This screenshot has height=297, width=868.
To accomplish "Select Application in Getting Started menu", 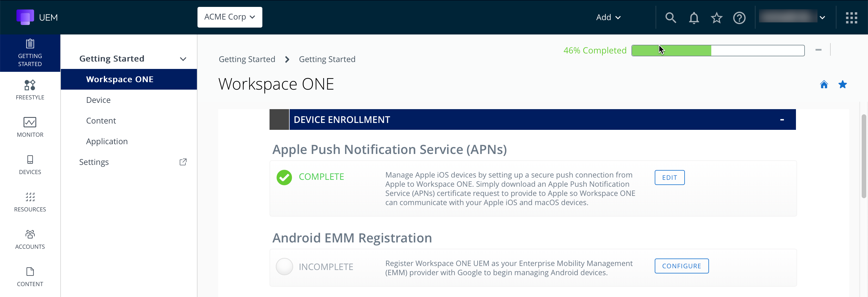I will 107,142.
